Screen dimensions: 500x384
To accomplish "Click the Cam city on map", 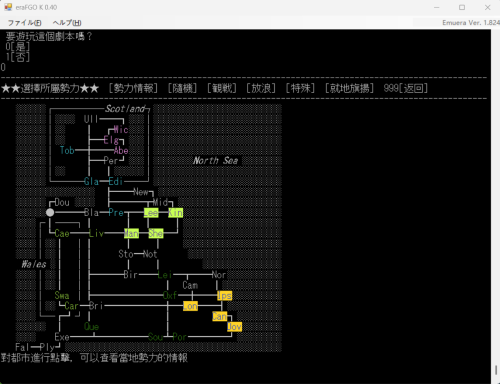I will (190, 285).
